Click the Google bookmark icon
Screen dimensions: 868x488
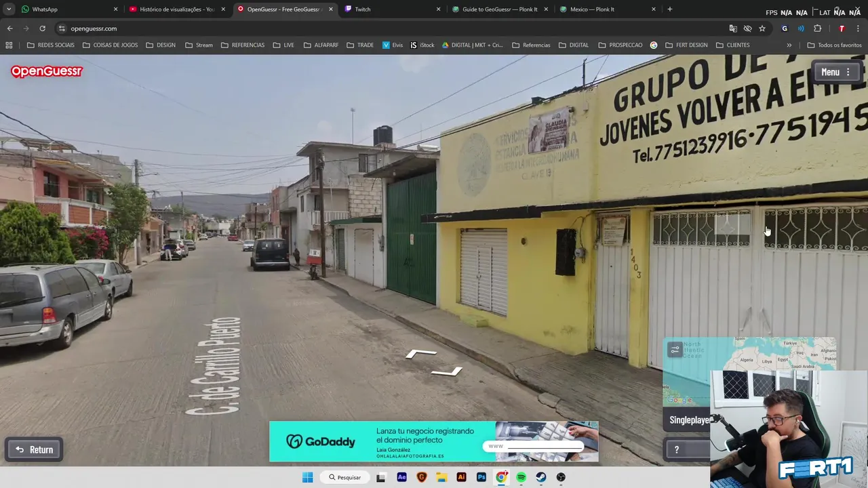click(x=654, y=45)
